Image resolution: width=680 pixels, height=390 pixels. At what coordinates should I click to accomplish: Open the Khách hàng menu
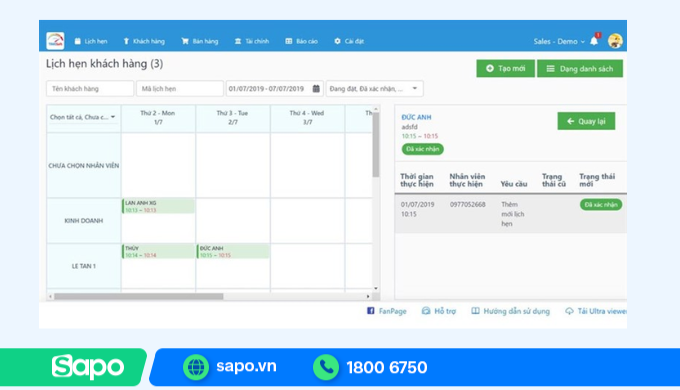pyautogui.click(x=144, y=41)
